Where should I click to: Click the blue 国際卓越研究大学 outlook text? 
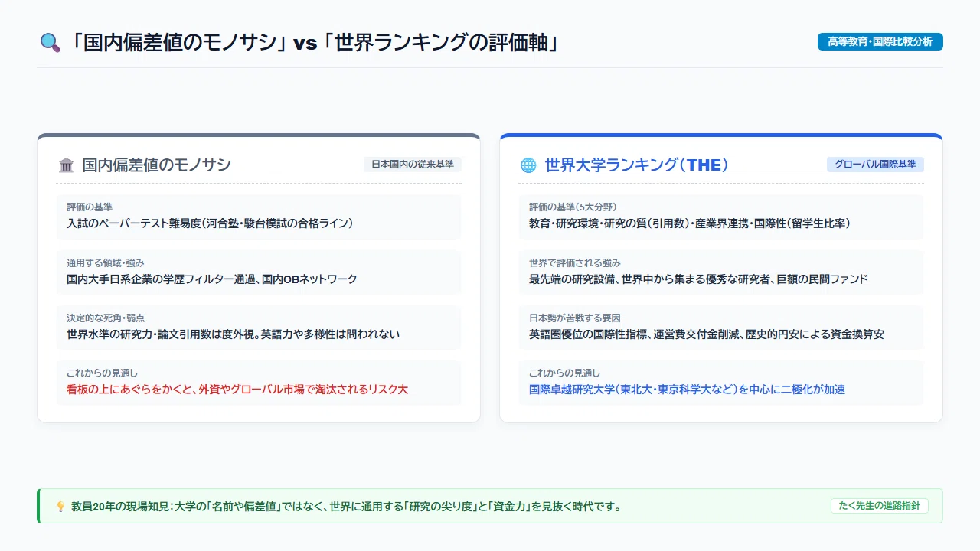click(687, 390)
